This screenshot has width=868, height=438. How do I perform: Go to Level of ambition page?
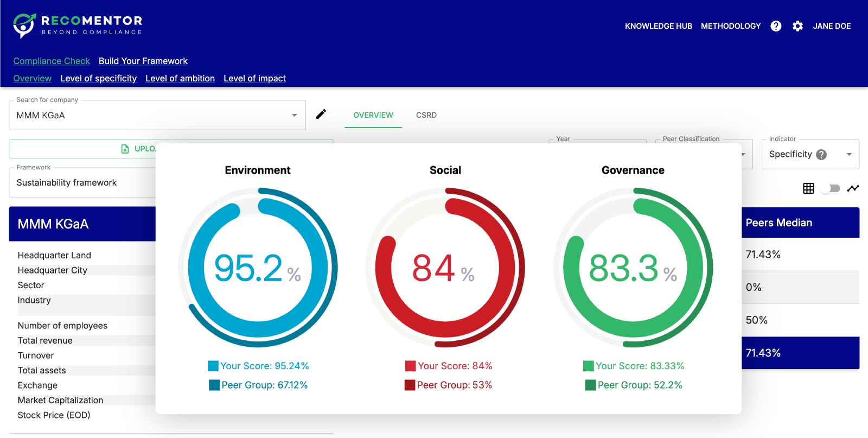(x=180, y=79)
